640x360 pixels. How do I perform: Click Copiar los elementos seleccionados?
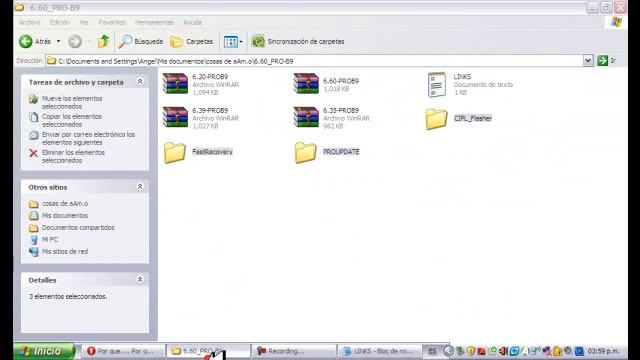pyautogui.click(x=72, y=120)
